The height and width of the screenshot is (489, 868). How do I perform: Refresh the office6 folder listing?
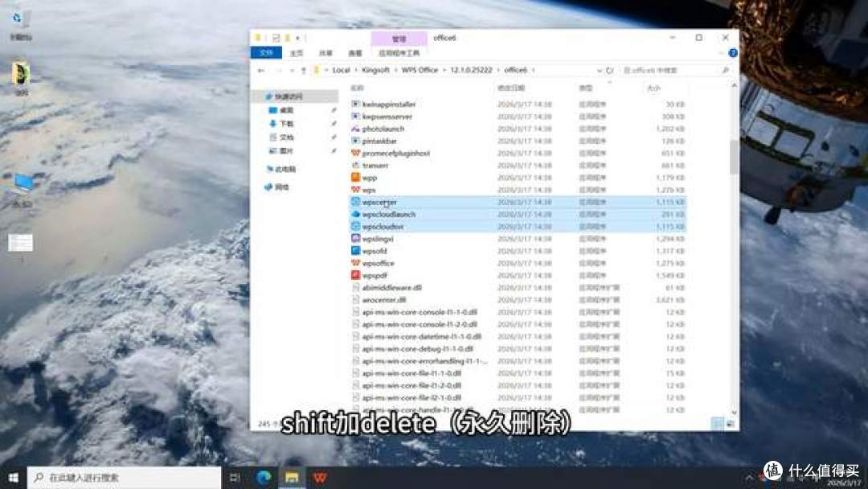click(x=609, y=70)
